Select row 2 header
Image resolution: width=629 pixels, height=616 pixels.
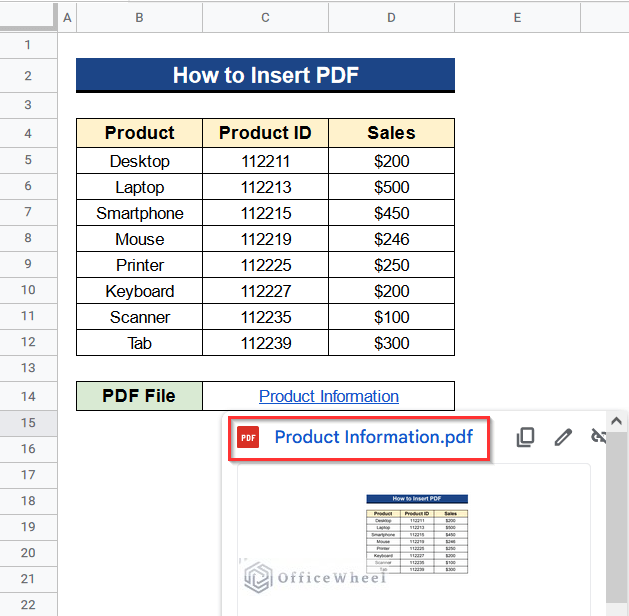[x=28, y=76]
